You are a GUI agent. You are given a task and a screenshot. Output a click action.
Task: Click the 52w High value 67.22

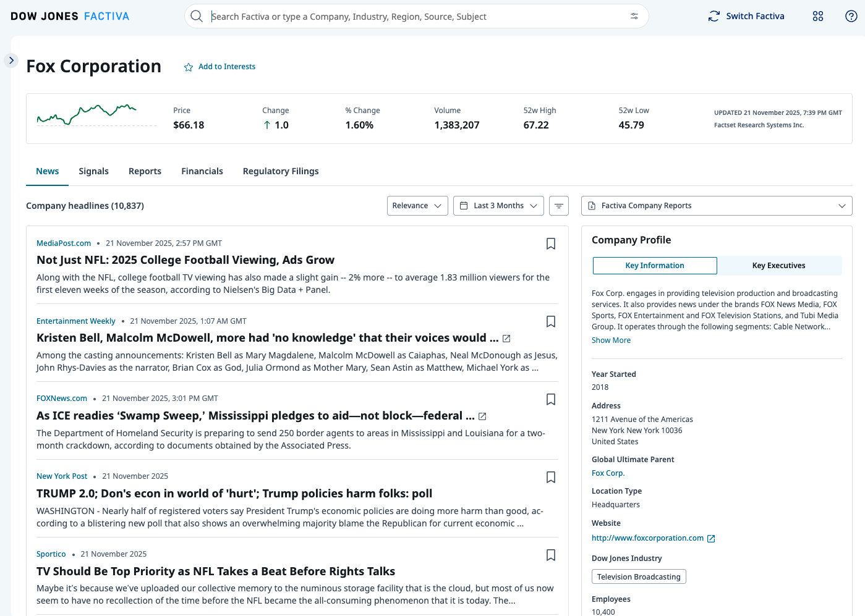[536, 125]
